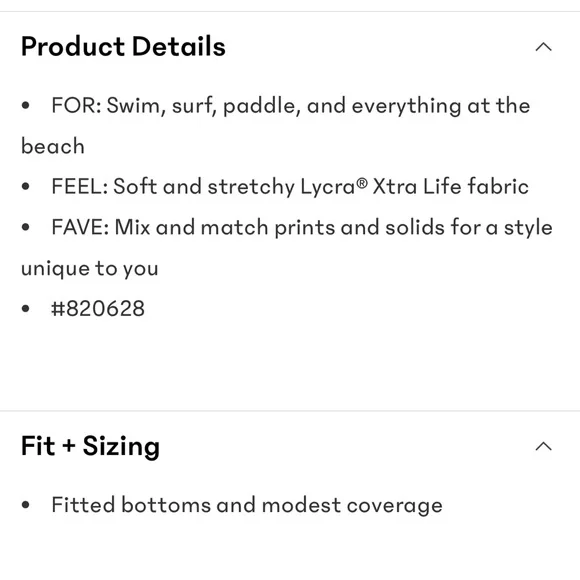Screen dimensions: 580x580
Task: Click 'Fitted bottoms and modest coverage' text
Action: [x=247, y=505]
